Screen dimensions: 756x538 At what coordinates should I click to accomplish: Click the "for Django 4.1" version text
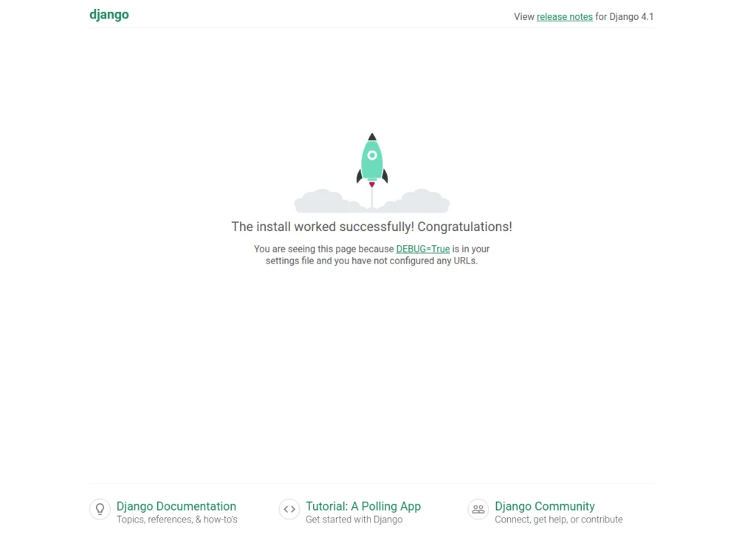click(625, 17)
